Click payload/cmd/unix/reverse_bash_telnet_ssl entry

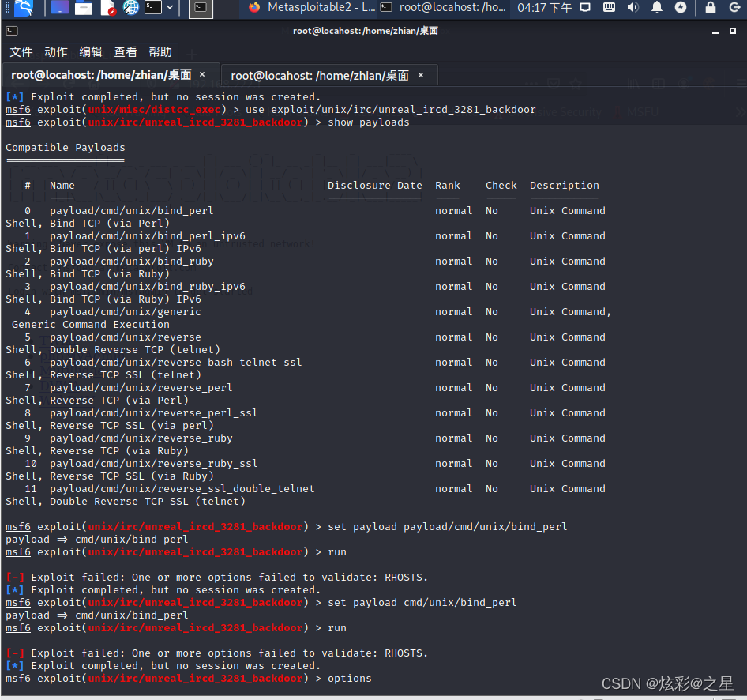coord(176,362)
